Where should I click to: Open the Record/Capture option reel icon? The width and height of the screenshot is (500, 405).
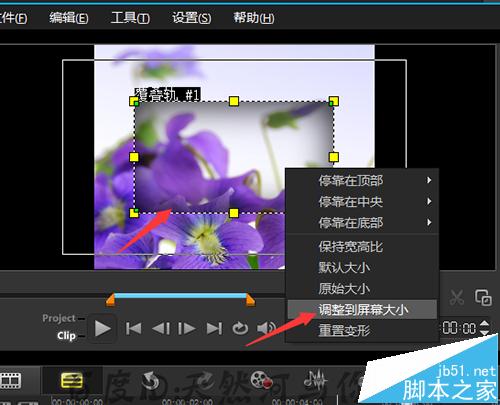261,380
